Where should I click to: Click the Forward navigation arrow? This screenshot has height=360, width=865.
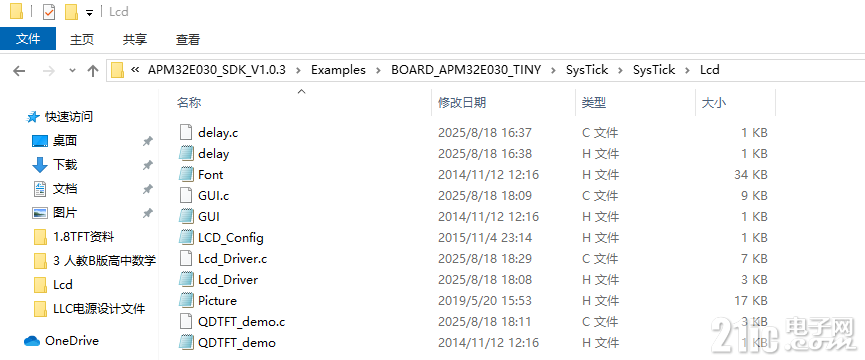pos(49,71)
